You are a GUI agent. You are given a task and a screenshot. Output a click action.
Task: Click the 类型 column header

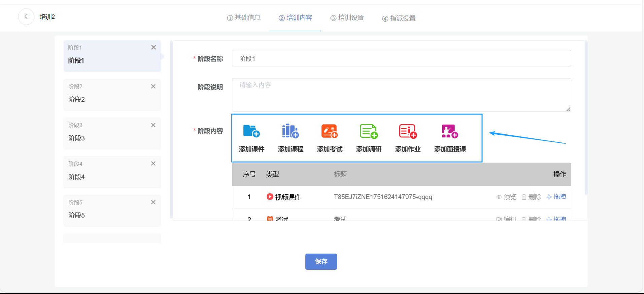272,174
